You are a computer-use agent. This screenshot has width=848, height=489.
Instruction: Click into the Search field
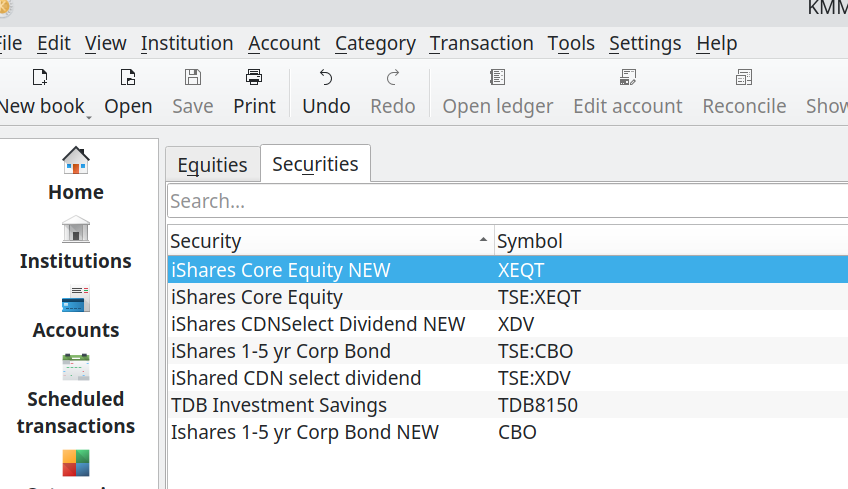(x=507, y=201)
